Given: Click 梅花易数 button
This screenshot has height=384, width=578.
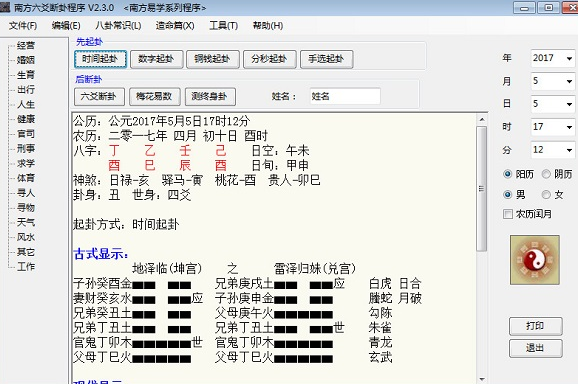Looking at the screenshot, I should coord(155,97).
